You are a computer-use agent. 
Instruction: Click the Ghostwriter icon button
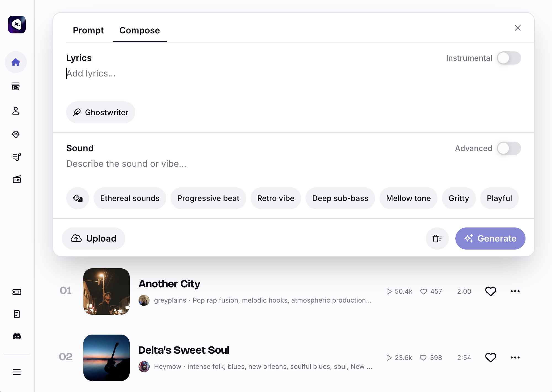pyautogui.click(x=77, y=112)
